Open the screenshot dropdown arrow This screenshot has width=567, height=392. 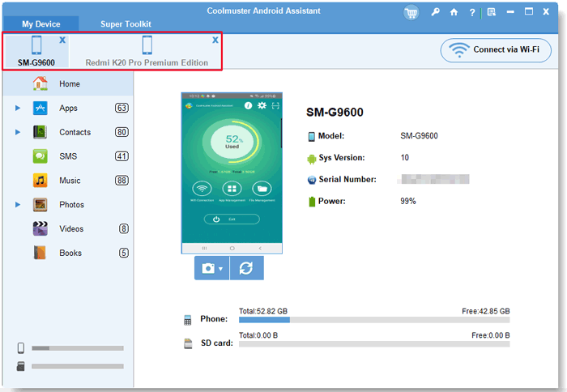tap(221, 269)
